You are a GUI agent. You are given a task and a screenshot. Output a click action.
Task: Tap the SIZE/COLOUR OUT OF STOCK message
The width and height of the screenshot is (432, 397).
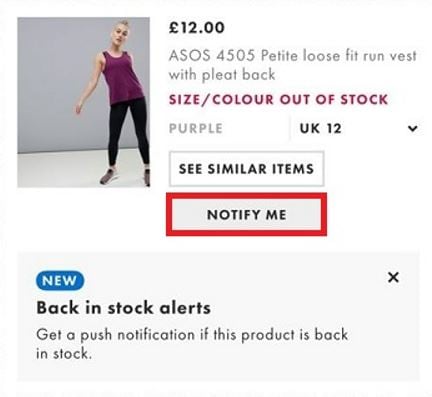(x=278, y=99)
